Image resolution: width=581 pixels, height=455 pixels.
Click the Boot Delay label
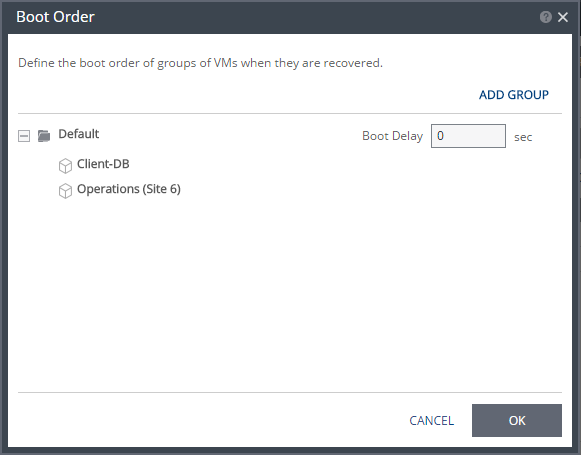click(x=392, y=136)
